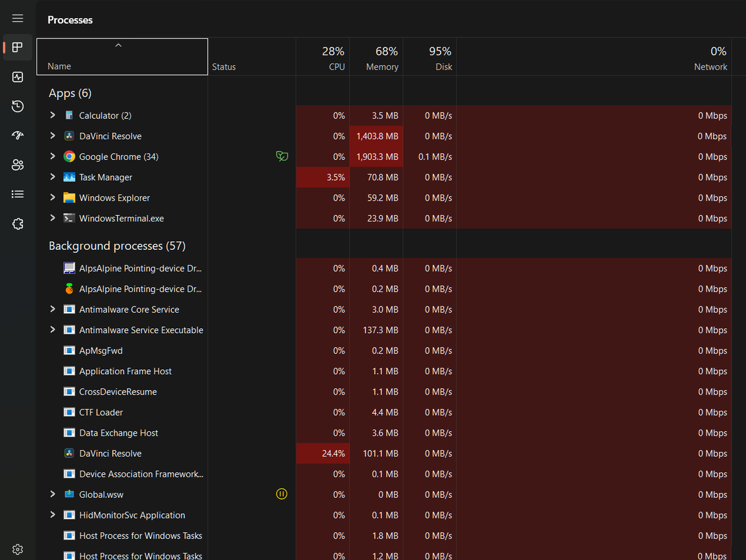Image resolution: width=746 pixels, height=560 pixels.
Task: Open the Startup apps sidebar icon
Action: click(x=17, y=135)
